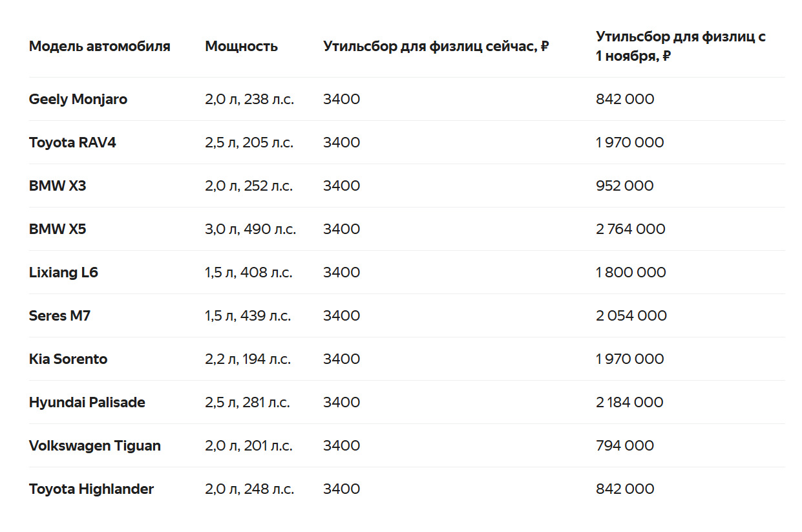Select the 2 184 000 fee for Palisade
The width and height of the screenshot is (802, 532).
pyautogui.click(x=629, y=403)
